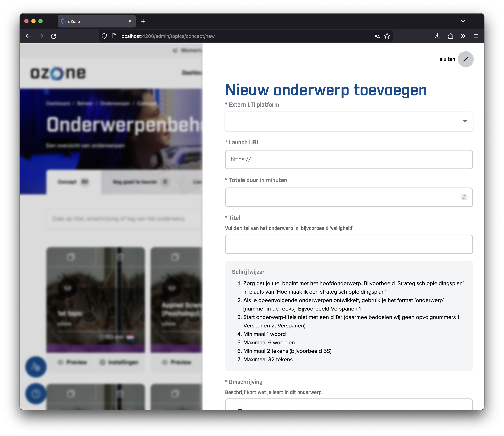Viewport: 504px width, 436px height.
Task: Open the Firefox hamburger menu
Action: [x=475, y=36]
